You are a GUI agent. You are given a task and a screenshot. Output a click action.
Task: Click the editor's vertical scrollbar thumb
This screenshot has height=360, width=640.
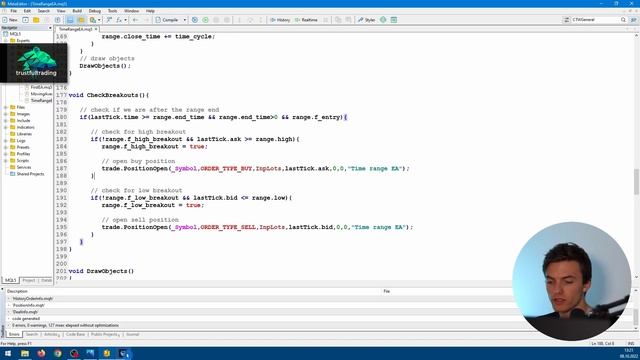[x=636, y=181]
